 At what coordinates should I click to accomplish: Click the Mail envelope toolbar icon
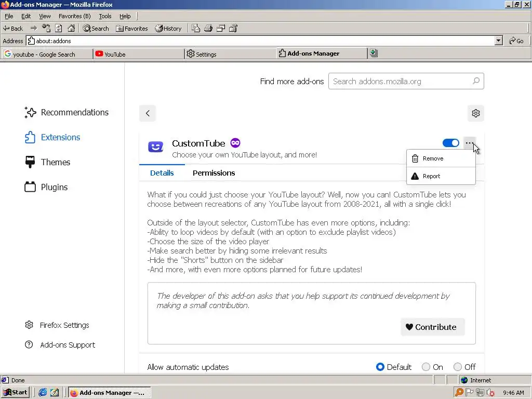click(196, 28)
